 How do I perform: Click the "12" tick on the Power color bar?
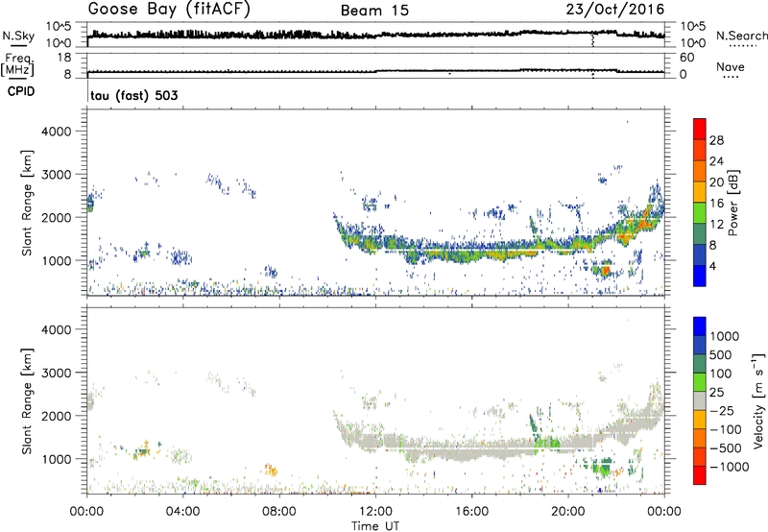716,225
